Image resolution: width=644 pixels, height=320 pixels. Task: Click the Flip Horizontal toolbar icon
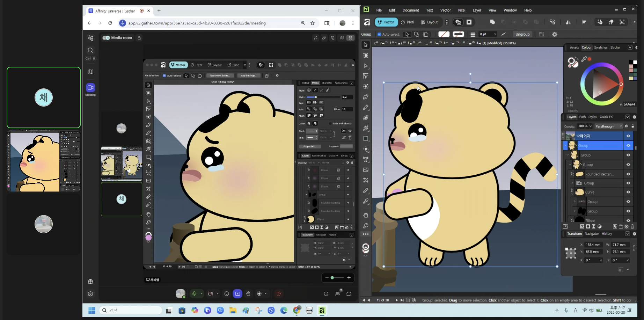click(568, 22)
